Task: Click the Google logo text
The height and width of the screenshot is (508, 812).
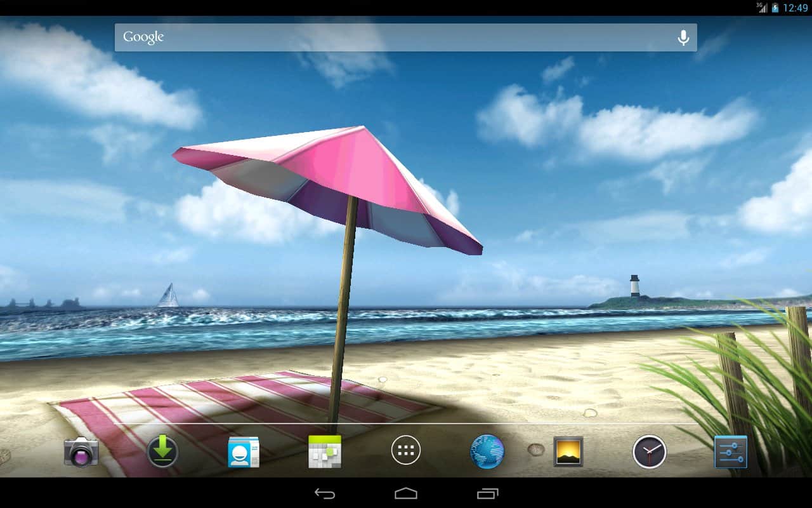Action: coord(143,37)
